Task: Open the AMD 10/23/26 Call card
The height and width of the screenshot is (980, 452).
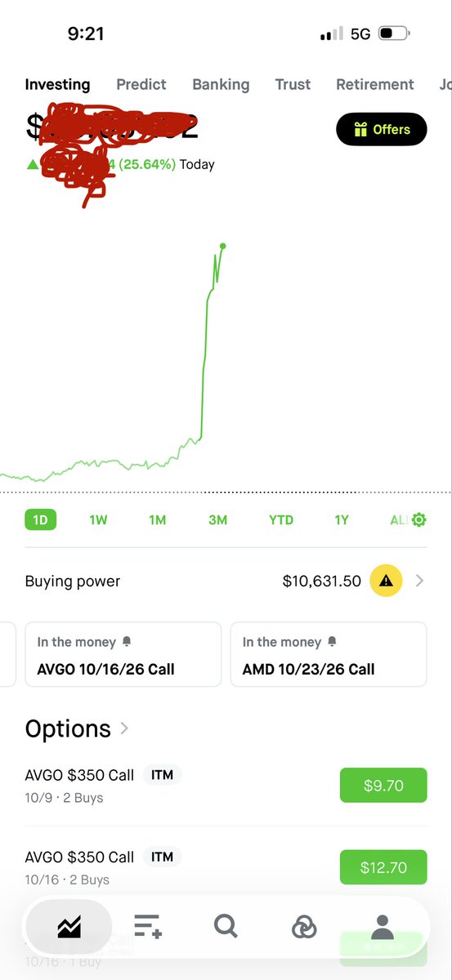Action: [329, 654]
